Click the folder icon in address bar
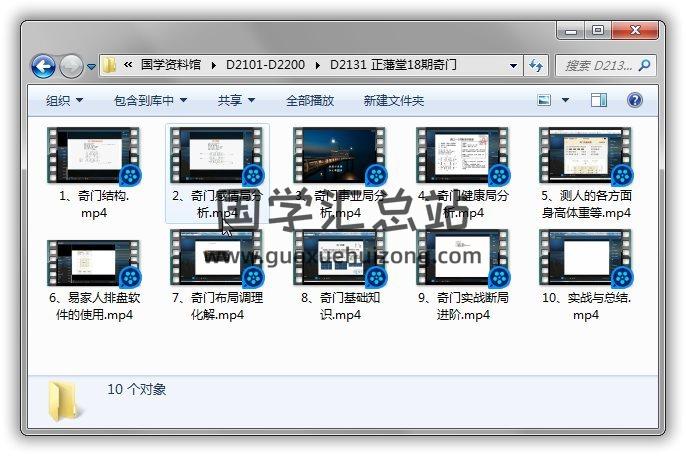The width and height of the screenshot is (686, 456). click(108, 65)
